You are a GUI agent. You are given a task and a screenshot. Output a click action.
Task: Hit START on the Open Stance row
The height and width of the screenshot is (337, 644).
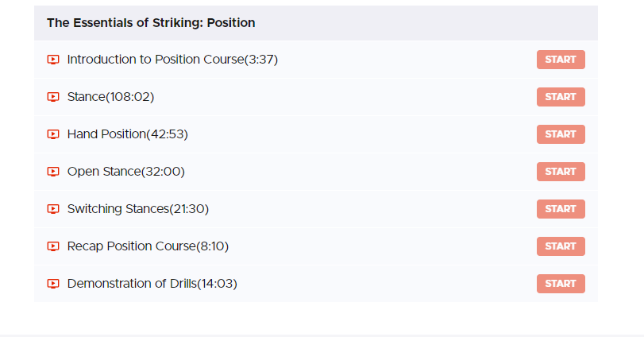point(561,172)
